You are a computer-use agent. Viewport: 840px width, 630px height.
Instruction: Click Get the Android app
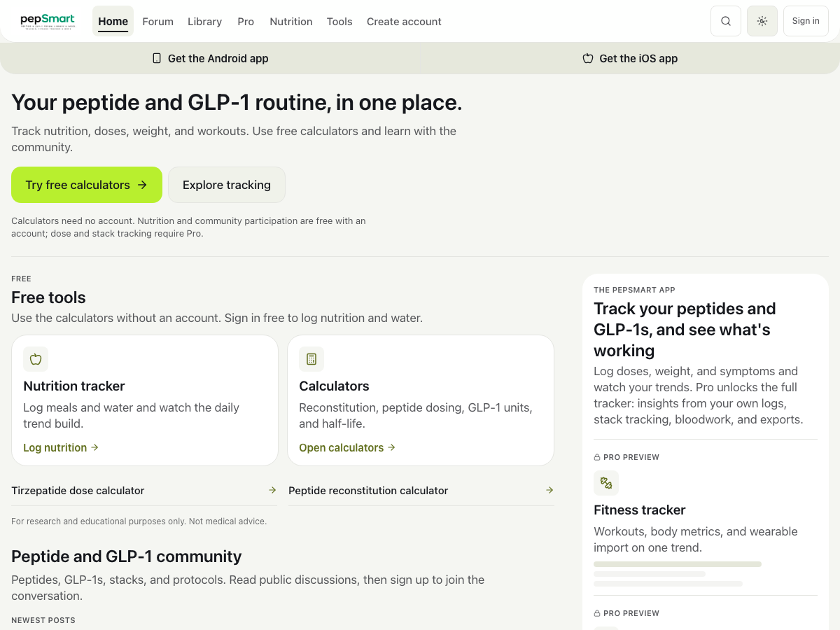pos(210,59)
